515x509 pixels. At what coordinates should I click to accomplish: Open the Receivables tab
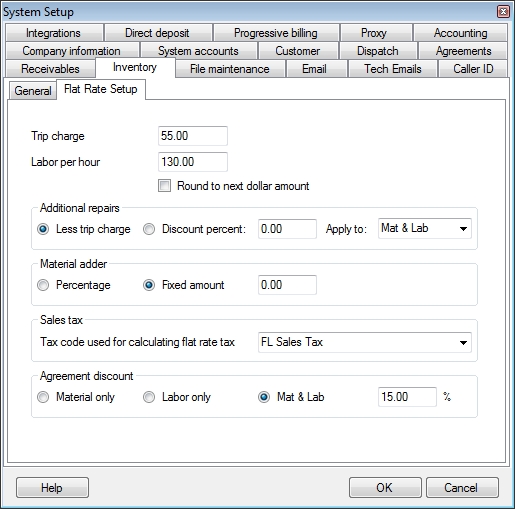coord(50,69)
